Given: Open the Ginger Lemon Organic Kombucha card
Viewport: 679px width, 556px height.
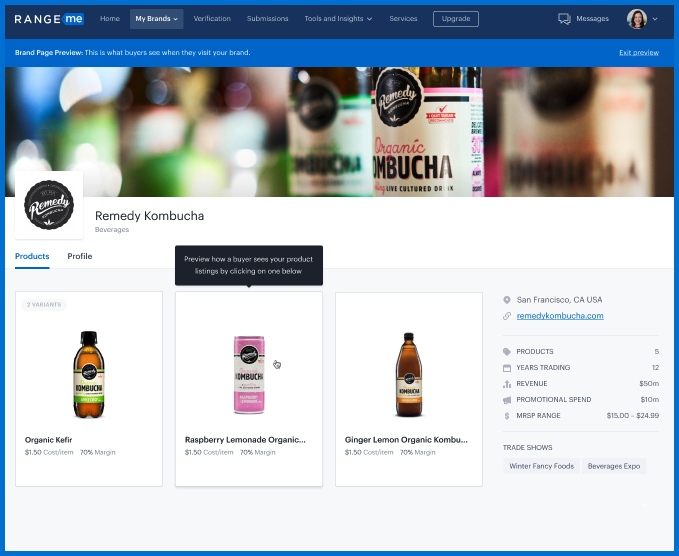Looking at the screenshot, I should click(408, 388).
